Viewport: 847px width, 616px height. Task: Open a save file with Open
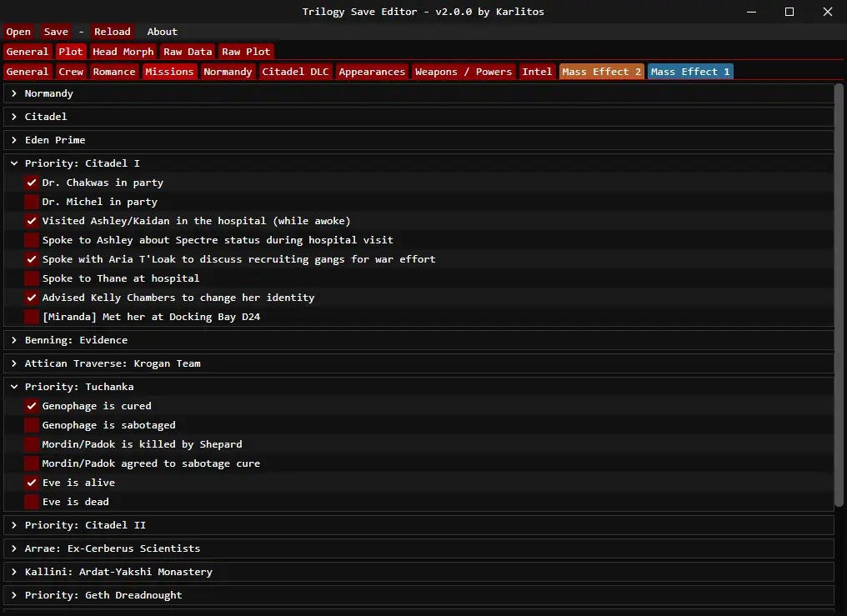click(18, 32)
